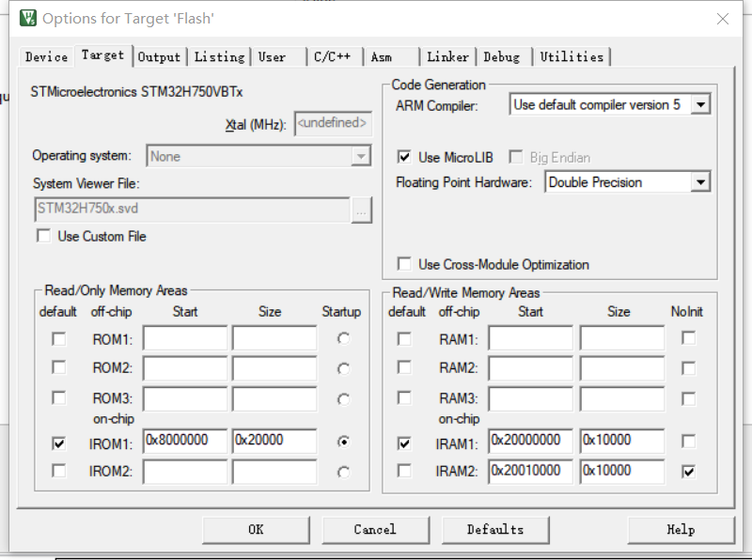Open the Debug tab
752x560 pixels.
504,56
